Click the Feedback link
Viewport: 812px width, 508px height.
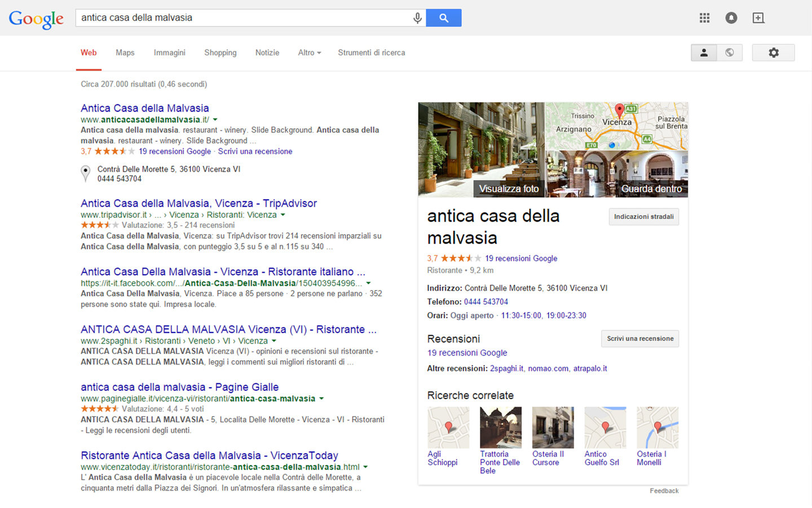664,491
